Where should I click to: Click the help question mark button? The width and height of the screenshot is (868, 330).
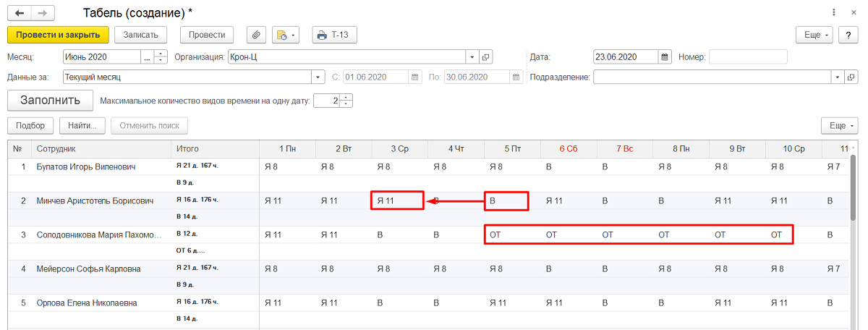pyautogui.click(x=848, y=35)
